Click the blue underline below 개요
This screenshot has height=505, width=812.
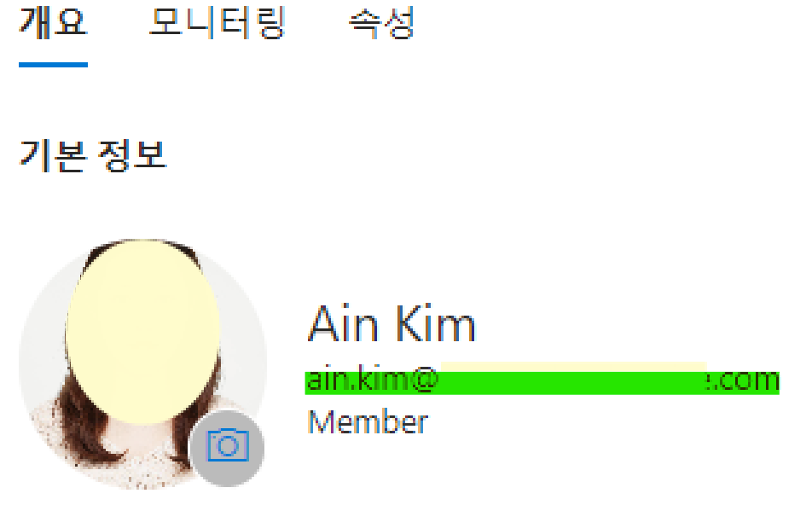54,65
